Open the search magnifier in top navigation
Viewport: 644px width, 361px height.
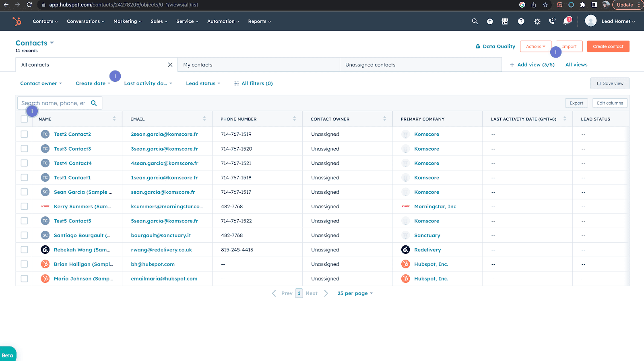pos(475,21)
